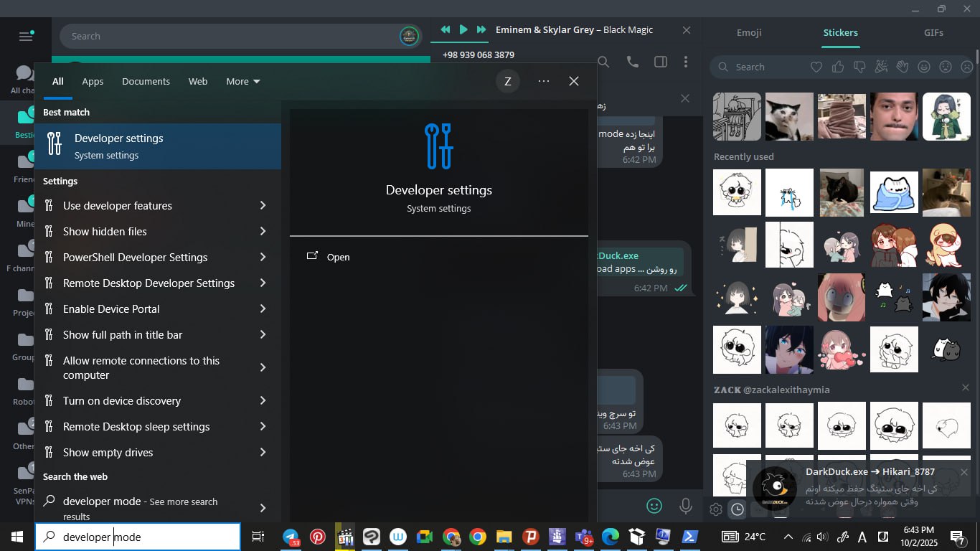Expand the Show hidden files result arrow
The image size is (980, 551).
tap(263, 232)
